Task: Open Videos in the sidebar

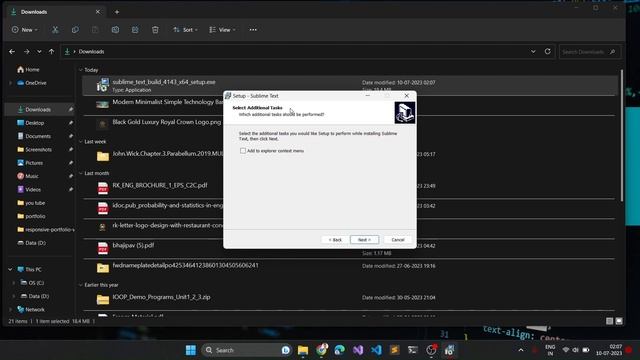Action: click(29, 190)
